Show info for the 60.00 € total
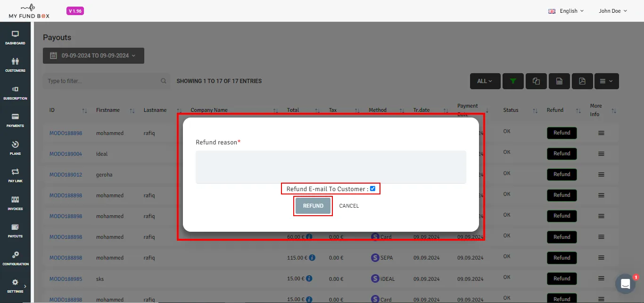 coord(309,236)
